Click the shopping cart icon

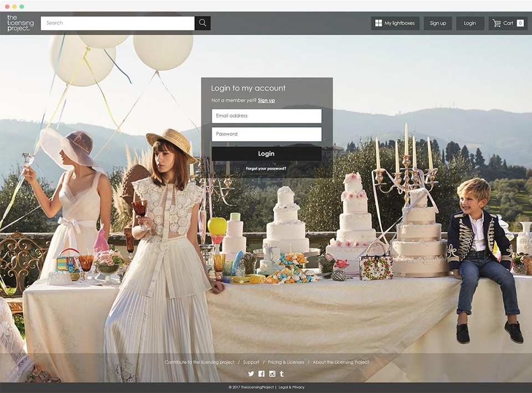click(497, 23)
